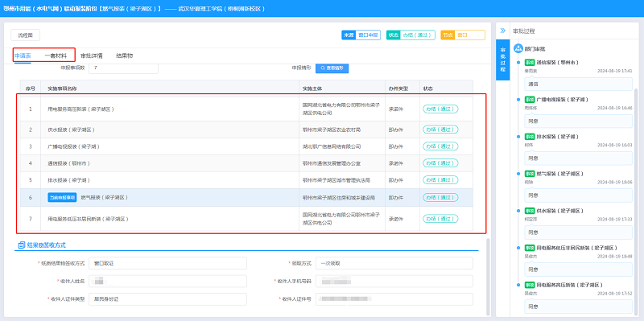
Task: Click green 事项 tag beside 通信报装 in timeline
Action: point(530,63)
